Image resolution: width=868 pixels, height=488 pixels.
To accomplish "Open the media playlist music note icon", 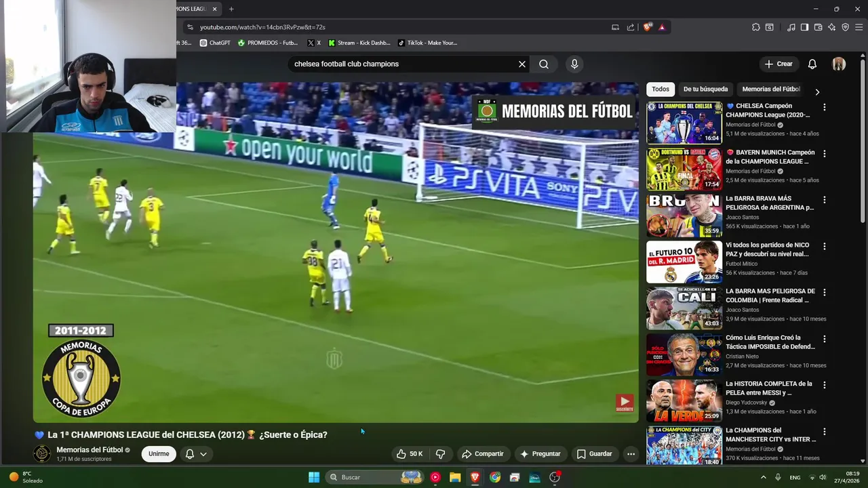I will click(x=791, y=27).
